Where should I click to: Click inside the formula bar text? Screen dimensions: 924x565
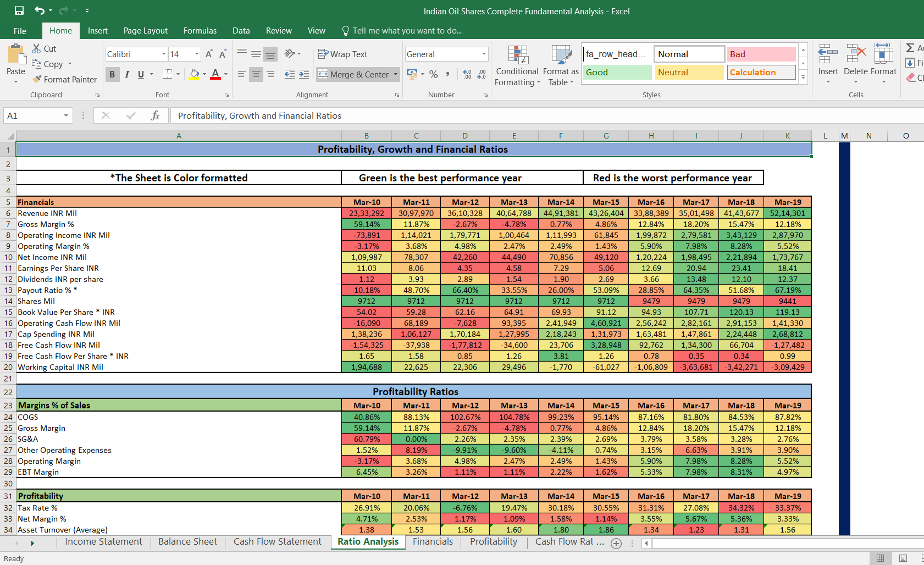pyautogui.click(x=259, y=115)
